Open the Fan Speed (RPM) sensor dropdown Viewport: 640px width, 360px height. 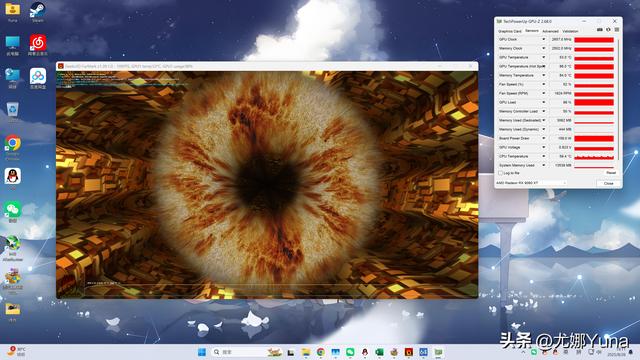[x=543, y=93]
